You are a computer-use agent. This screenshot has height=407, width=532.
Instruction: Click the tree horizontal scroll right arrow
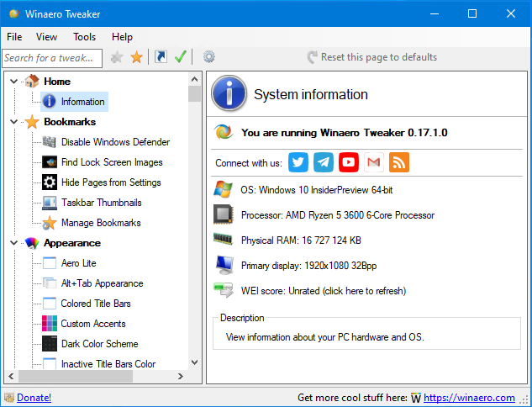coord(181,376)
